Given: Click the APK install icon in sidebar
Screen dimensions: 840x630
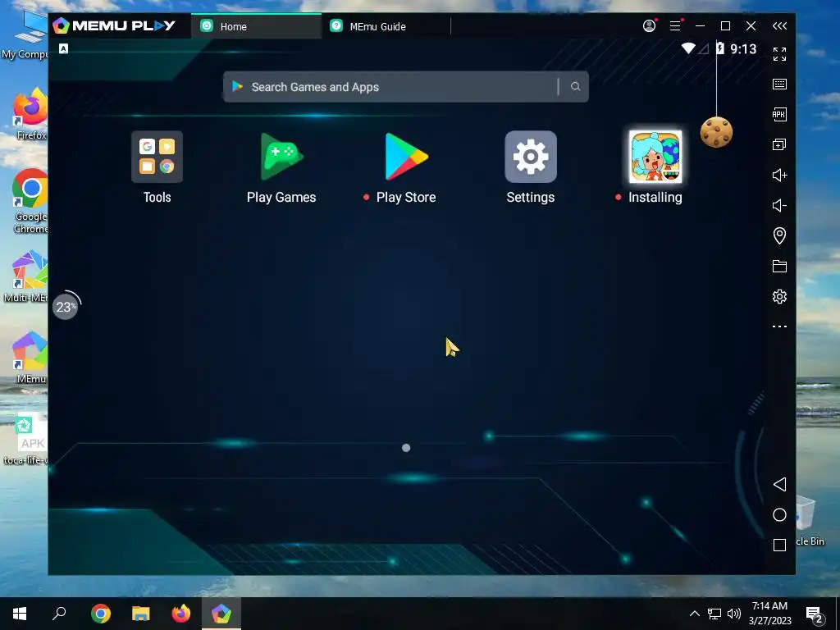Looking at the screenshot, I should [x=779, y=114].
